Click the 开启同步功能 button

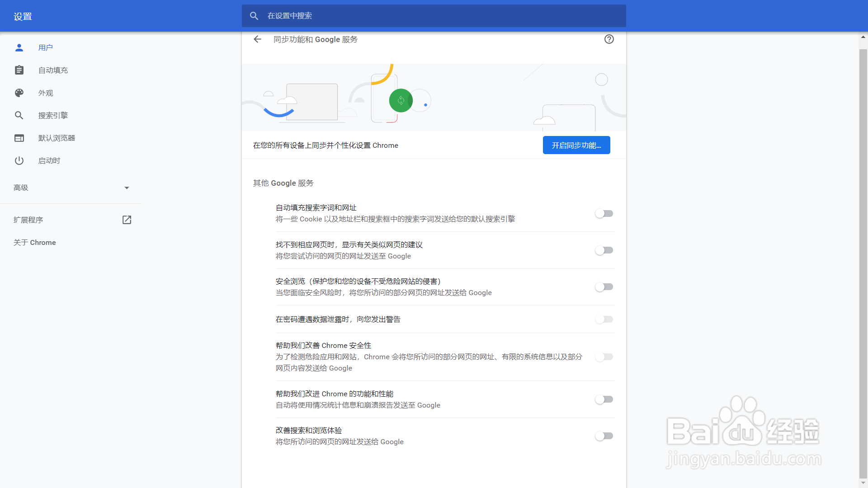576,145
